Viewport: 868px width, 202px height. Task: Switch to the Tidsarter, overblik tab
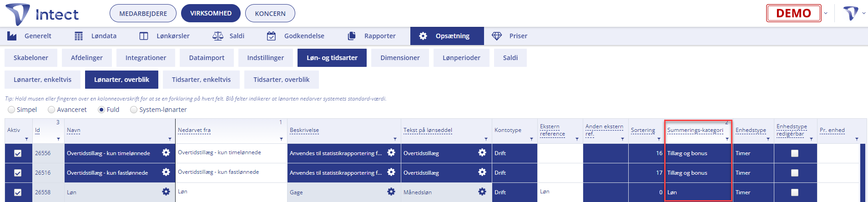(281, 80)
